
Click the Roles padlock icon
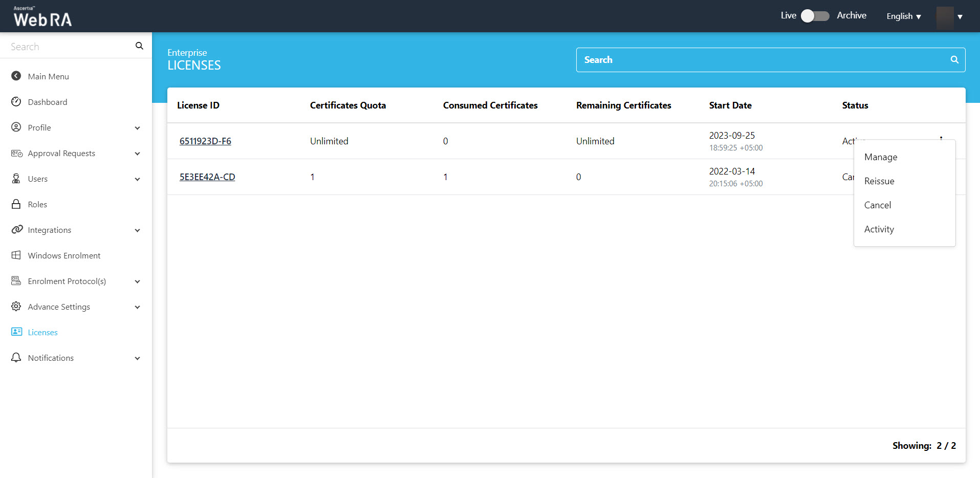(16, 204)
